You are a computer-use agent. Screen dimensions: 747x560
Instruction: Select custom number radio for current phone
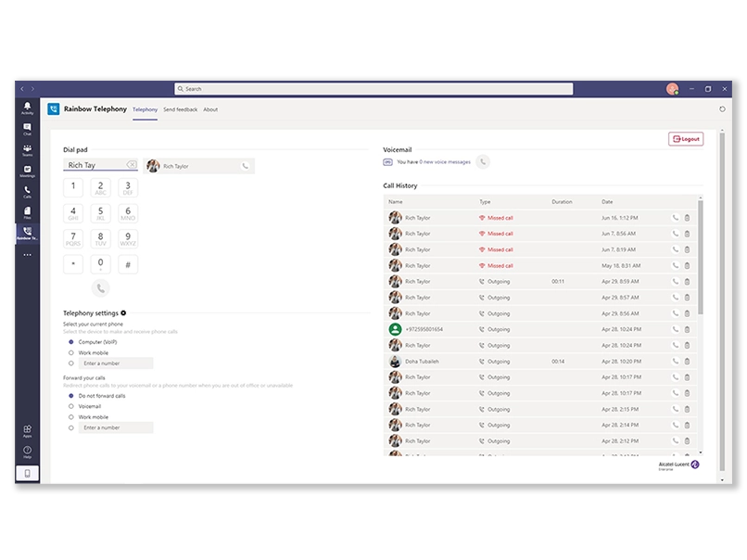[71, 363]
